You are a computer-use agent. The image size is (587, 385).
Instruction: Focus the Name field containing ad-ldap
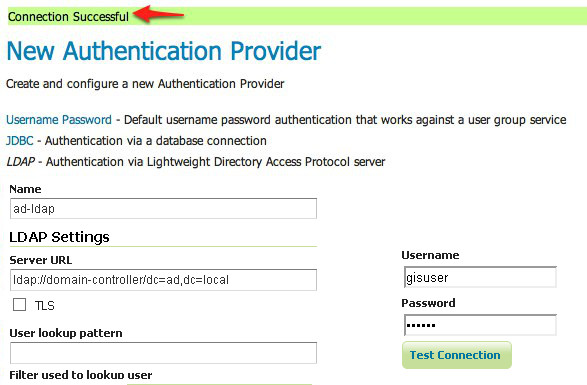tap(163, 209)
